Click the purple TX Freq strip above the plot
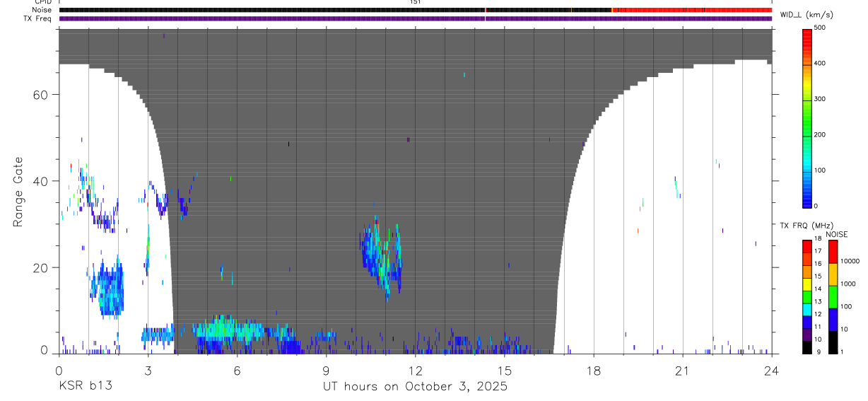This screenshot has height=401, width=868. tap(416, 18)
